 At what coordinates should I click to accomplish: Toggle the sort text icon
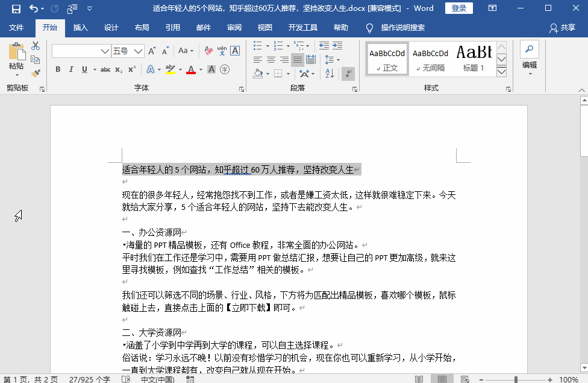point(330,73)
